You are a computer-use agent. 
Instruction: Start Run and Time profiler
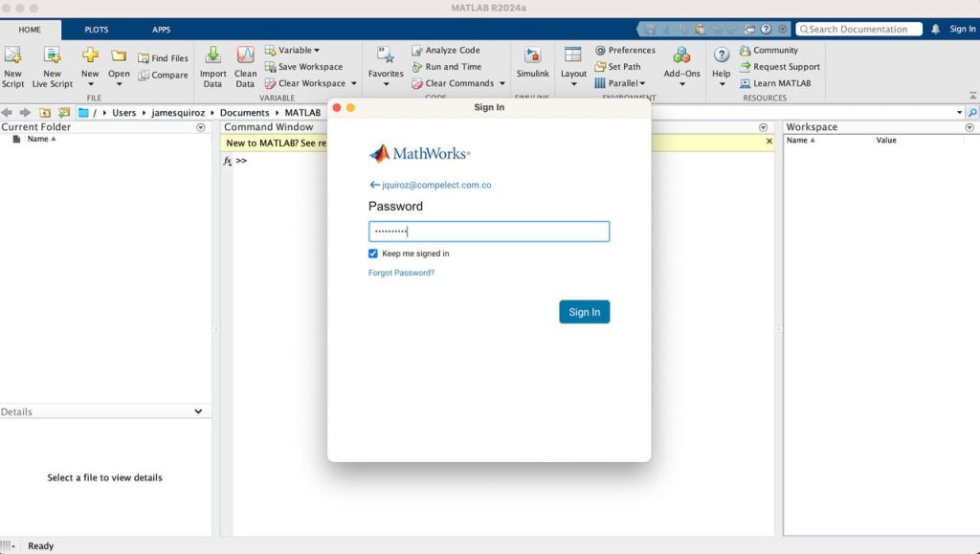(446, 67)
